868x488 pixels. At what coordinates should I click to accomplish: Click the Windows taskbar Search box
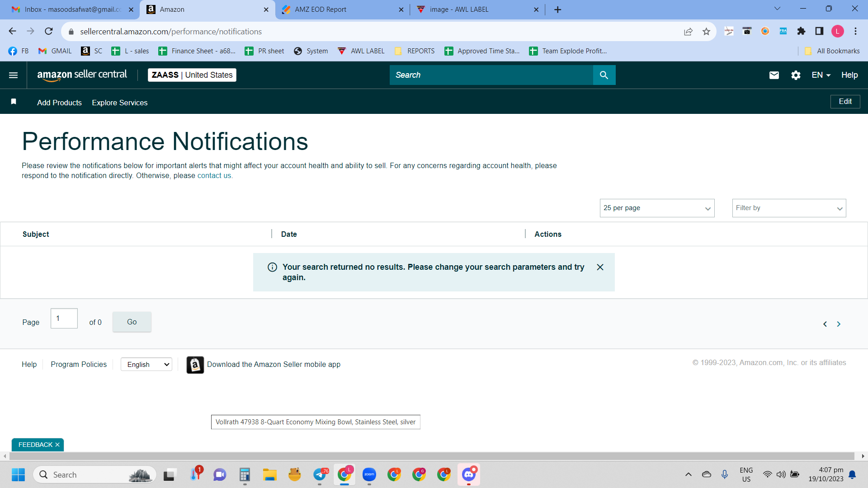pyautogui.click(x=95, y=475)
